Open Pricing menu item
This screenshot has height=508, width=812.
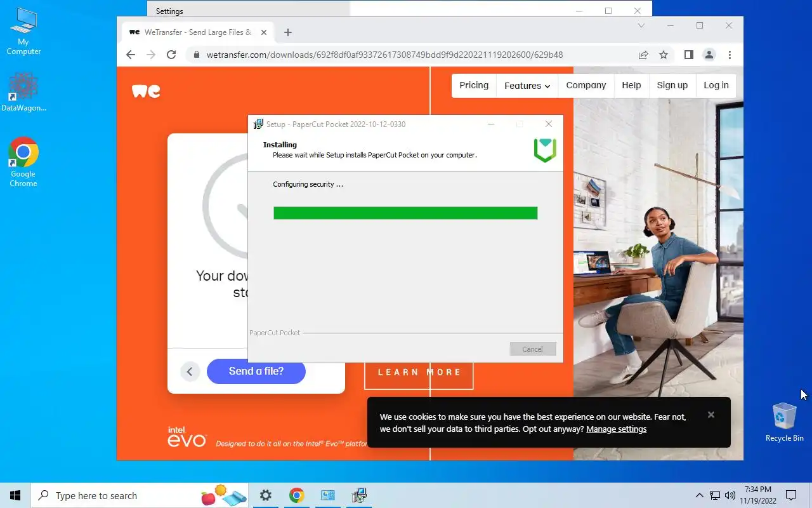click(x=474, y=85)
